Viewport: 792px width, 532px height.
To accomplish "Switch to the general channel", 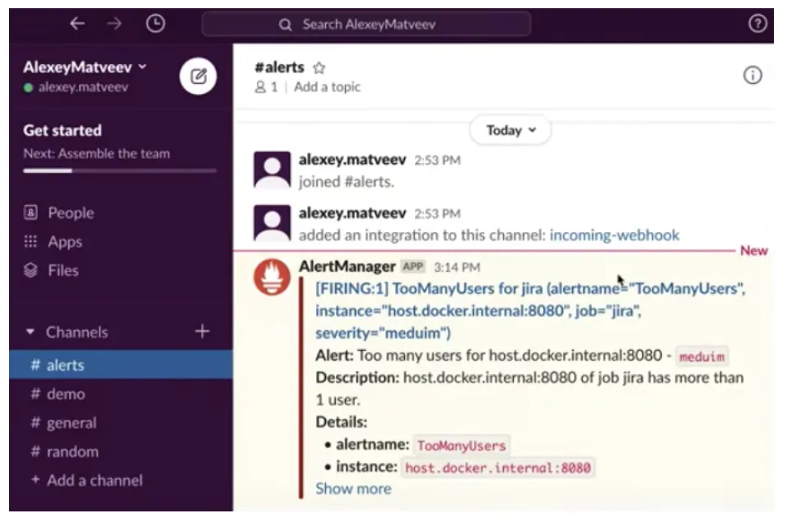I will (x=121, y=422).
